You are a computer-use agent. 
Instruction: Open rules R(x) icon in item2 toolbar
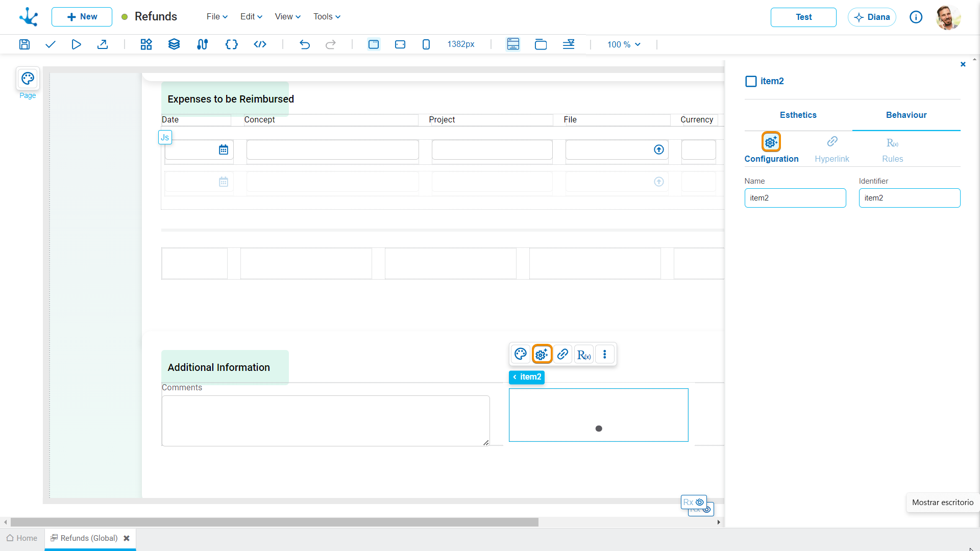pyautogui.click(x=584, y=354)
